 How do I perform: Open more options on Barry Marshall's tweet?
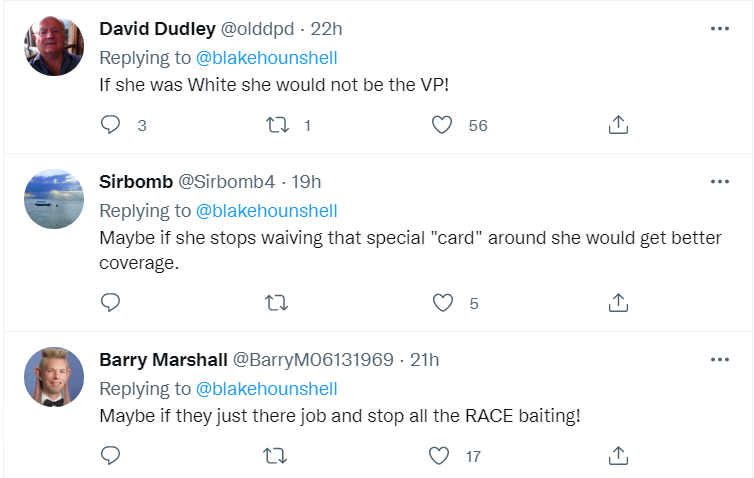719,359
